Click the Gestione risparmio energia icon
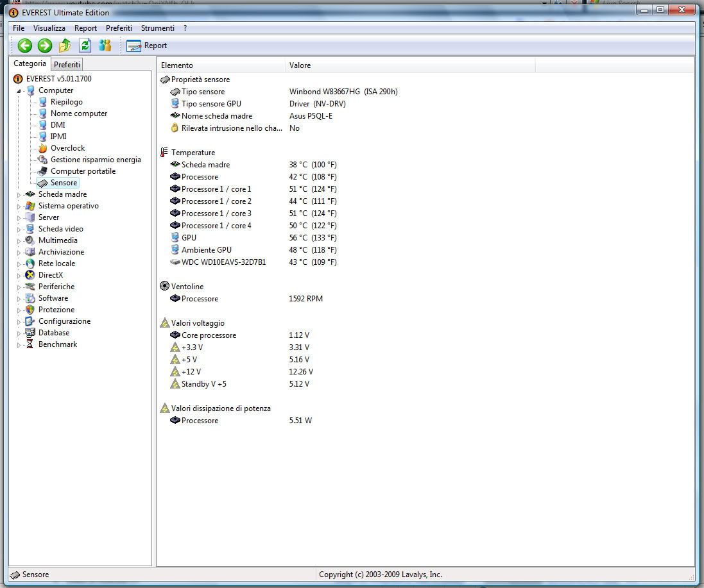 [42, 160]
